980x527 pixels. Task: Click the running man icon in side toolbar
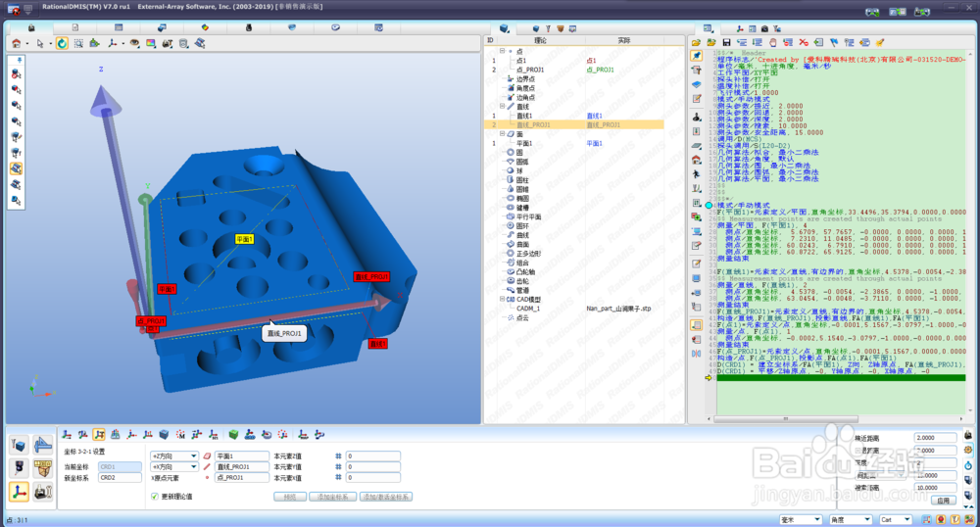point(696,174)
